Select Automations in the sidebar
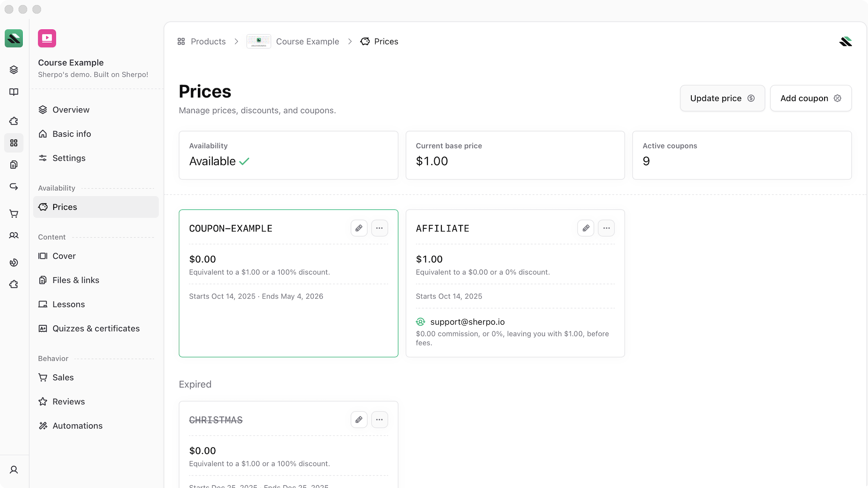This screenshot has width=868, height=488. (77, 426)
